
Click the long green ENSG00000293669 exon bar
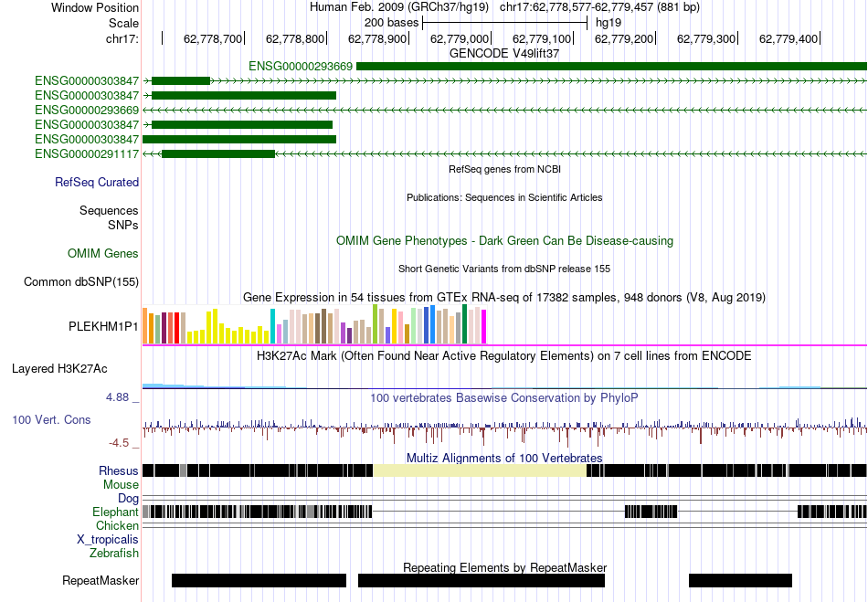coord(611,67)
